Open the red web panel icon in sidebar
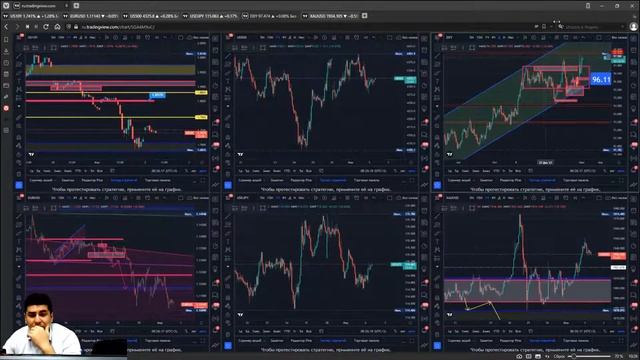 pyautogui.click(x=6, y=108)
